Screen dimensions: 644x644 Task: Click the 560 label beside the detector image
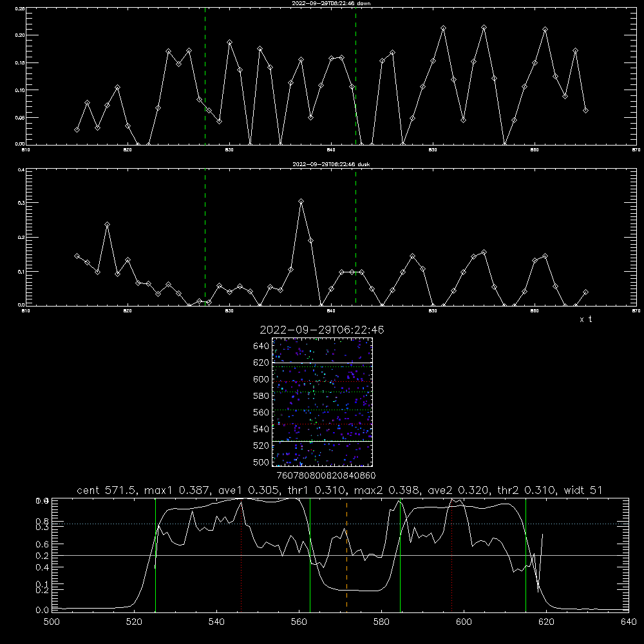[261, 412]
